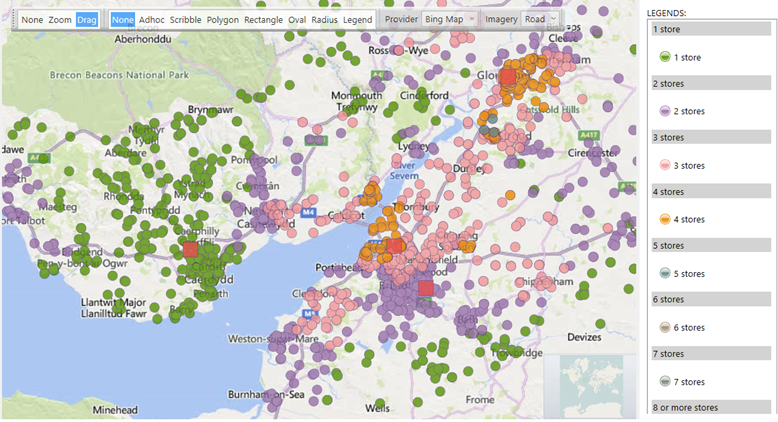Click the red square marker at Gloucester
Viewport: 778px width, 422px height.
[508, 77]
